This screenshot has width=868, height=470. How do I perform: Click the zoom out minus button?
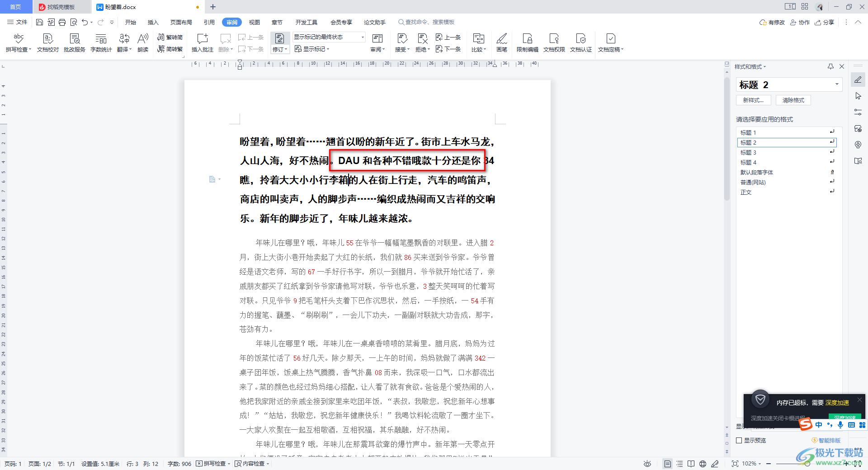point(769,464)
